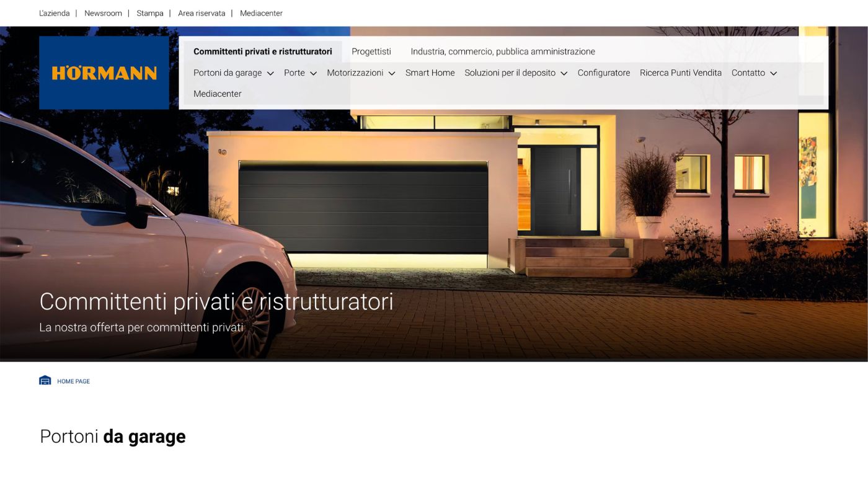Open the Motorizzazioni dropdown arrow

tap(391, 73)
